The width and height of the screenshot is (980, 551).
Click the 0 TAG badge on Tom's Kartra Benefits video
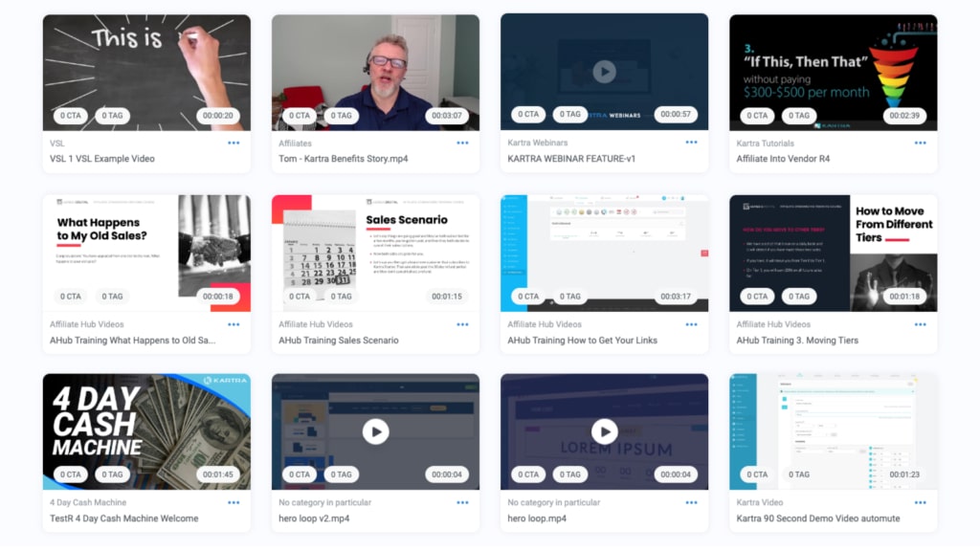(342, 116)
